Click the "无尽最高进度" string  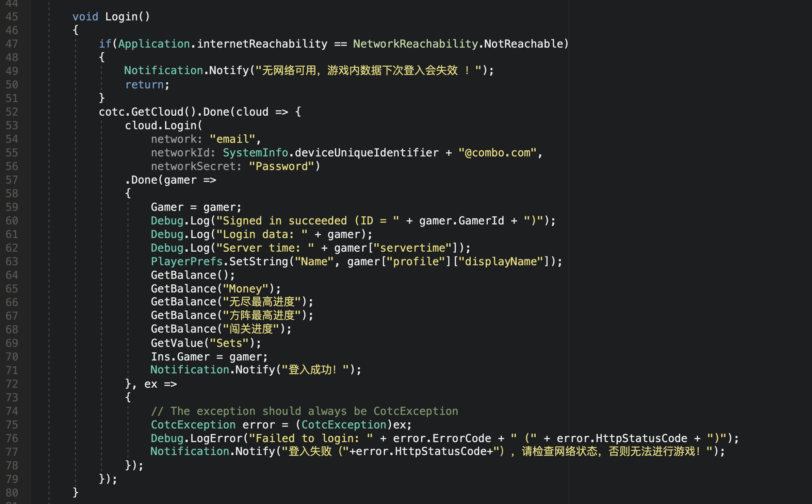tap(262, 302)
